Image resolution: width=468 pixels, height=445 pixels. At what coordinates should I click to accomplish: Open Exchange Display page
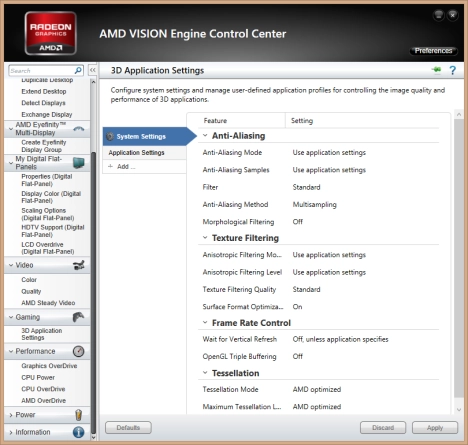[47, 114]
